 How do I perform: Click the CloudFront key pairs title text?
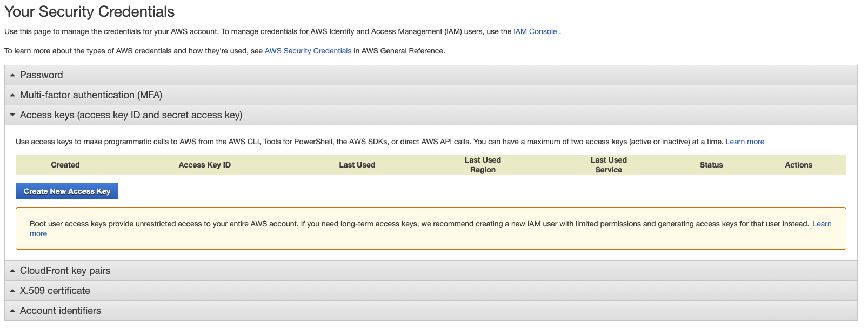65,271
